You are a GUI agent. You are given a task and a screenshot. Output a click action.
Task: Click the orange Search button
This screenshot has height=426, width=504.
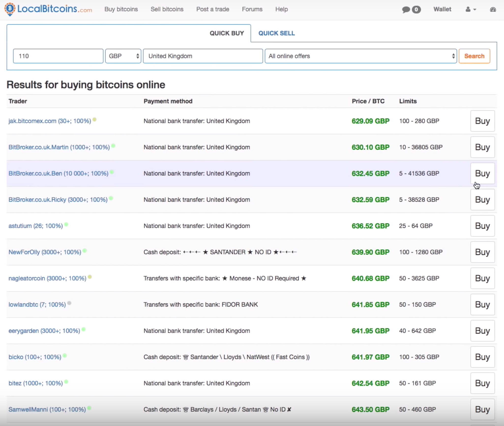pos(474,56)
